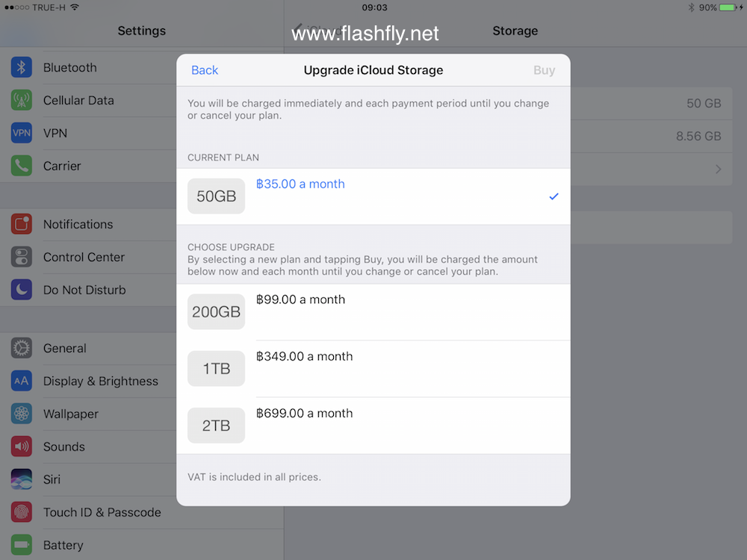Viewport: 747px width, 560px height.
Task: Tap the VPN icon in sidebar
Action: pyautogui.click(x=22, y=133)
